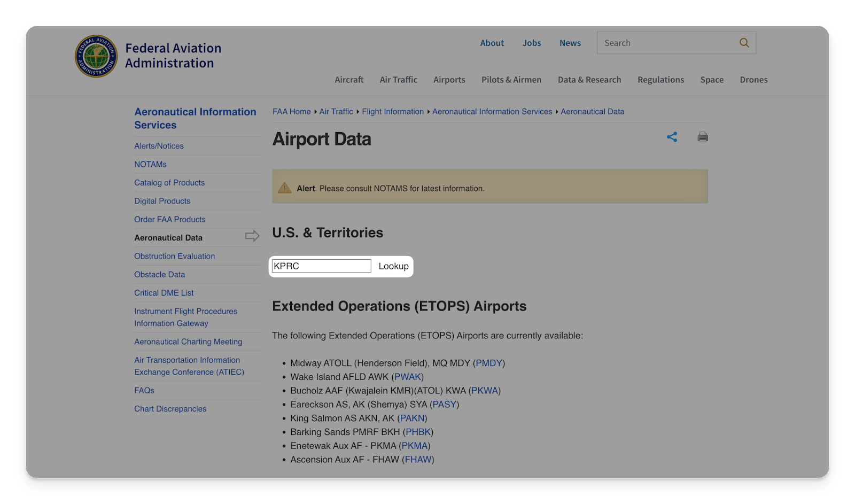Open the Jobs link

[x=532, y=43]
